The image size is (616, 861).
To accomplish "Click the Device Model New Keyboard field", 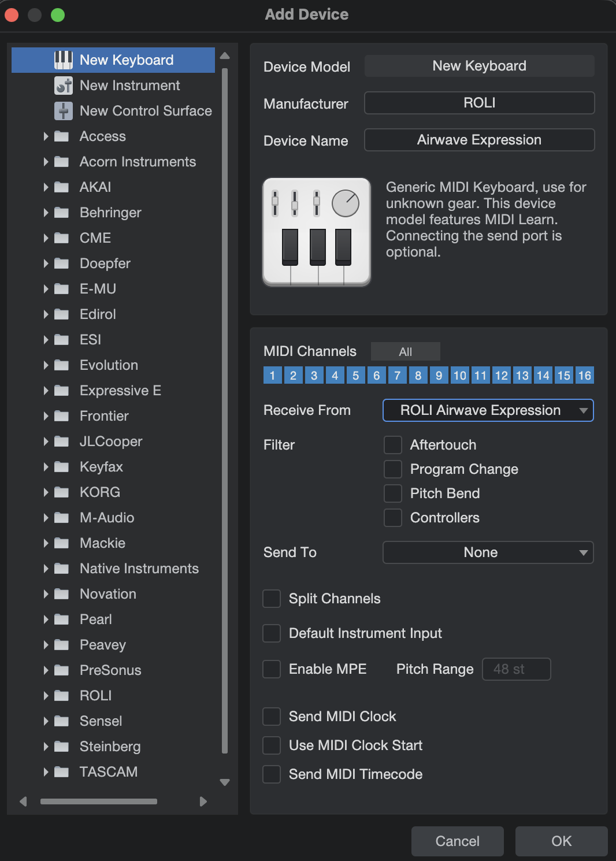I will point(480,66).
